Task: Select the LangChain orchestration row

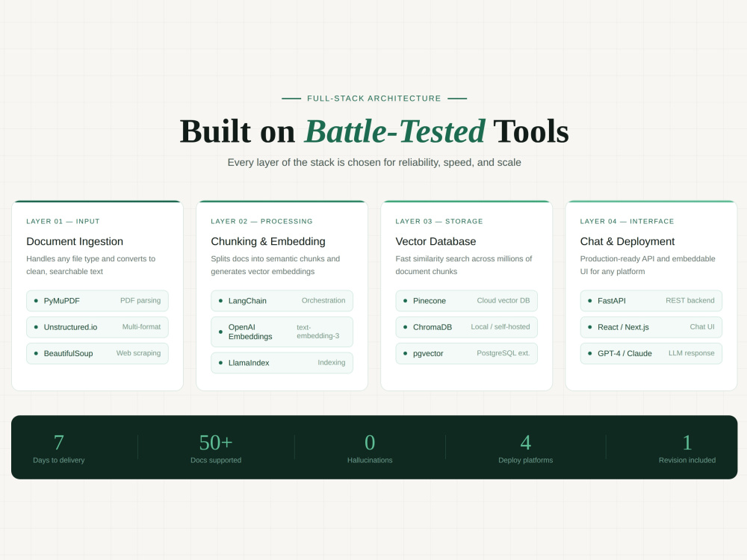Action: pos(282,300)
